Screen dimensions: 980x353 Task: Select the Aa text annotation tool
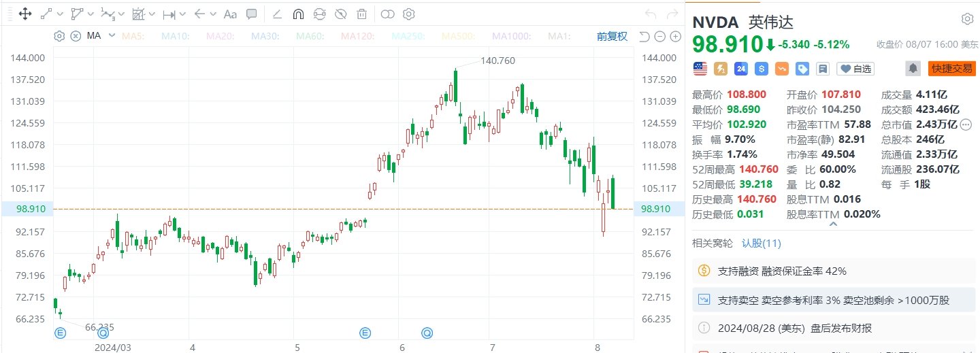click(230, 14)
